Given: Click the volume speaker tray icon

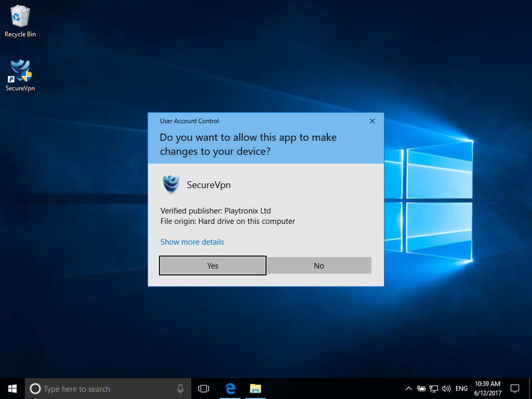Looking at the screenshot, I should pos(446,389).
